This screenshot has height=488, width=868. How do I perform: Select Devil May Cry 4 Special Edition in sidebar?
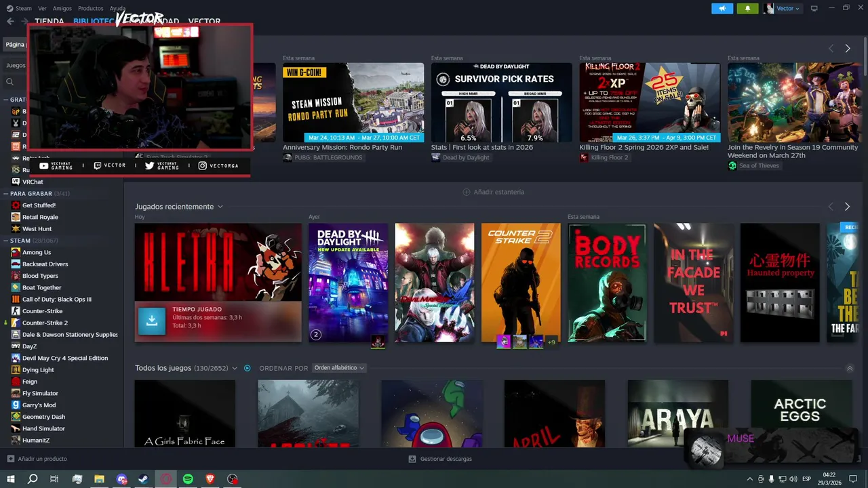point(65,358)
